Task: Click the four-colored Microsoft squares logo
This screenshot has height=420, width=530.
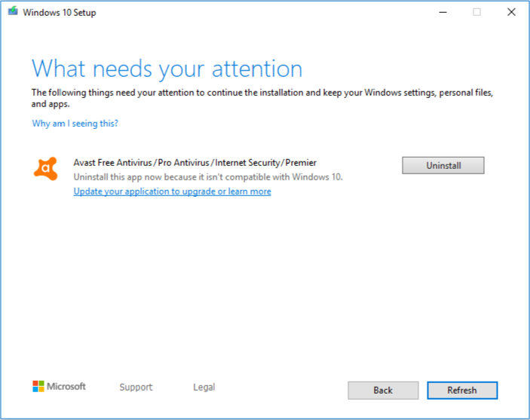Action: pyautogui.click(x=38, y=386)
